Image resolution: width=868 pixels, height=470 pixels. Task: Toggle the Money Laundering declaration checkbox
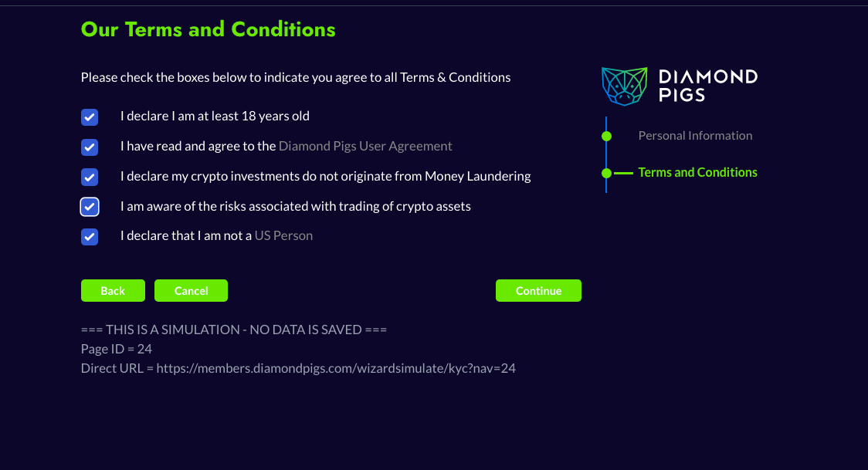pos(90,177)
